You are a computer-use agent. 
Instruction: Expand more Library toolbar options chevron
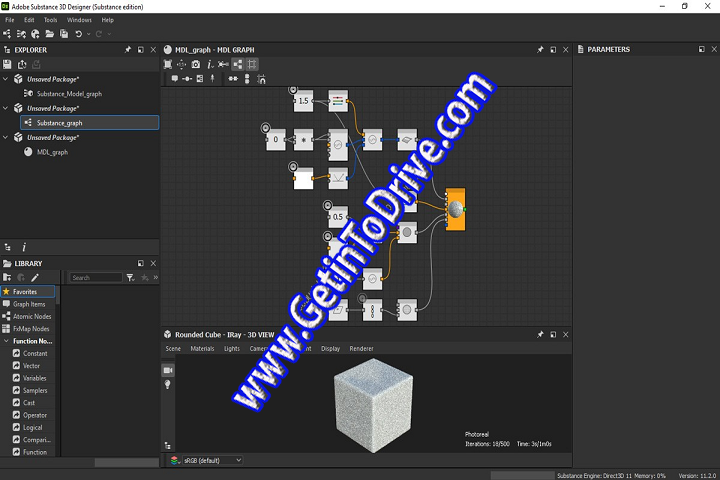pyautogui.click(x=156, y=277)
